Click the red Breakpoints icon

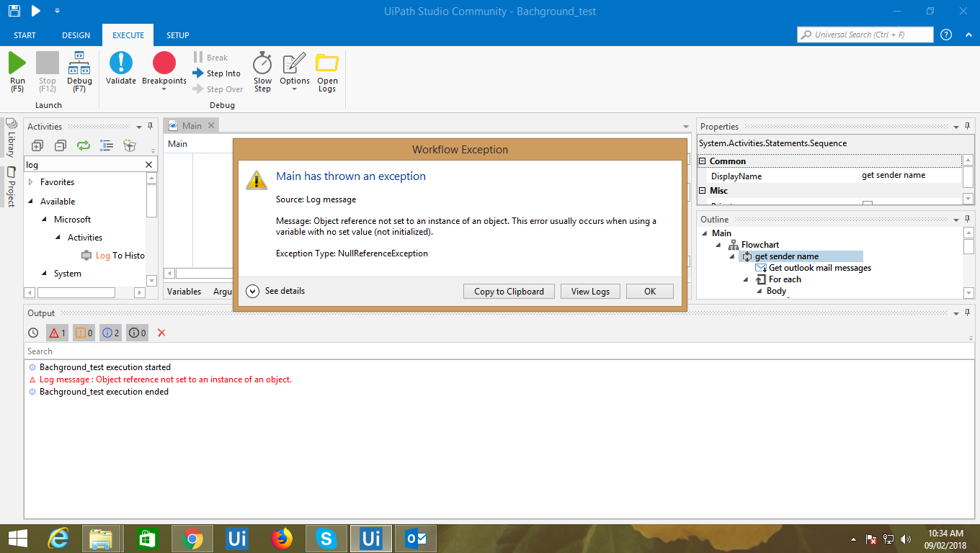tap(164, 63)
